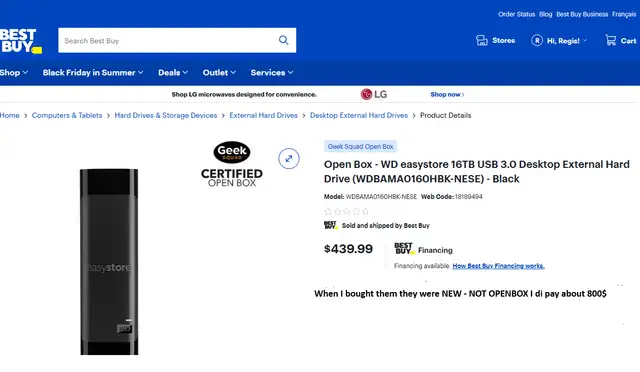Switch site language to Français
The image size is (640, 372).
pyautogui.click(x=624, y=14)
